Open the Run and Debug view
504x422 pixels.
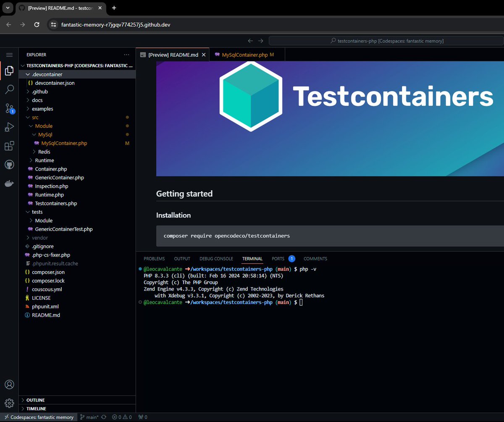click(9, 127)
